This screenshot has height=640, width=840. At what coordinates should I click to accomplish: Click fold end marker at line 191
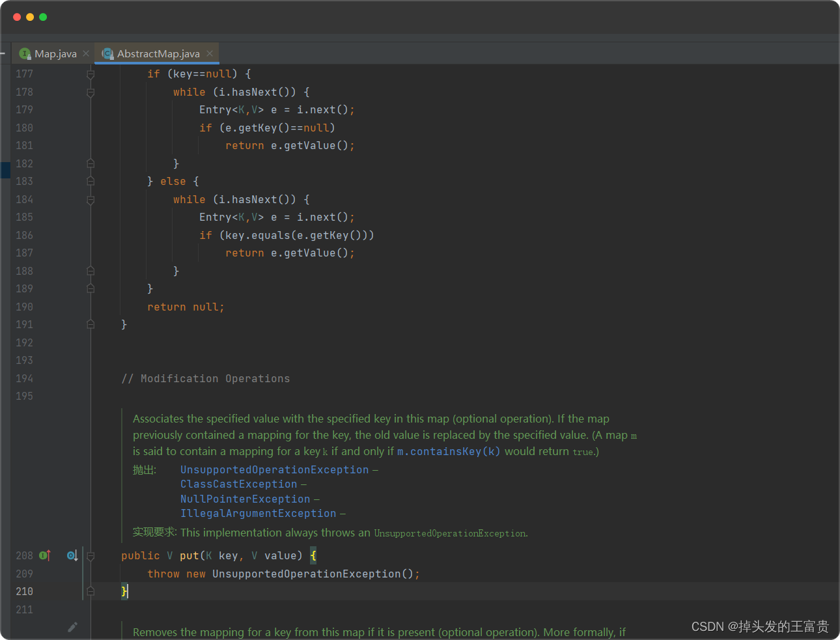[91, 324]
